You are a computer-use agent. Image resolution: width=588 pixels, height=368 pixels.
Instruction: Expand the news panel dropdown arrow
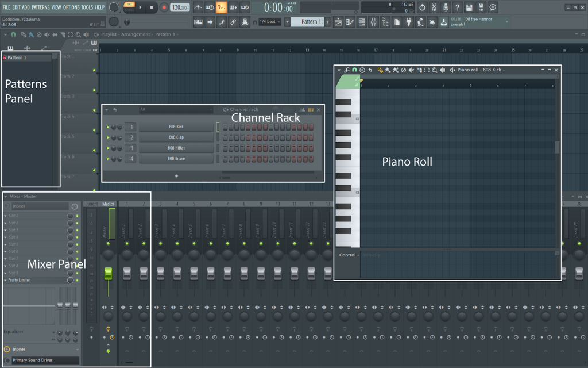pos(507,22)
